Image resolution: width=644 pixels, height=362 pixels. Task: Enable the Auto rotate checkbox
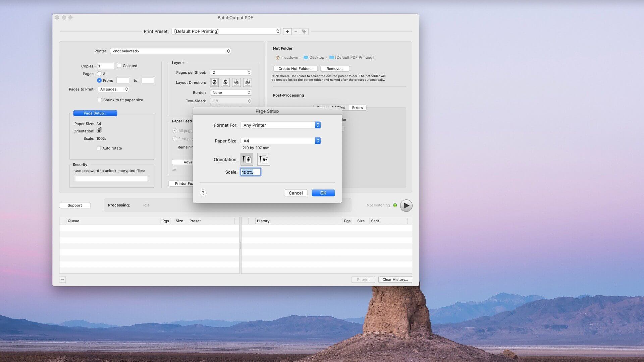click(x=99, y=148)
